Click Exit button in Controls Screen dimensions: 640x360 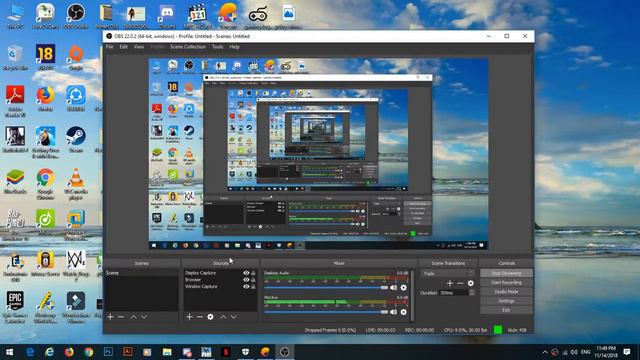pyautogui.click(x=506, y=310)
